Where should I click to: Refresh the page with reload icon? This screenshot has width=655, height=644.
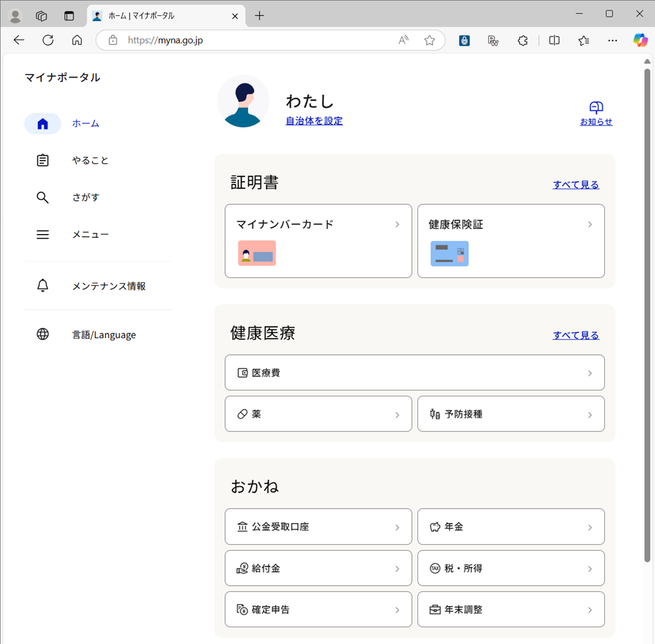coord(48,40)
